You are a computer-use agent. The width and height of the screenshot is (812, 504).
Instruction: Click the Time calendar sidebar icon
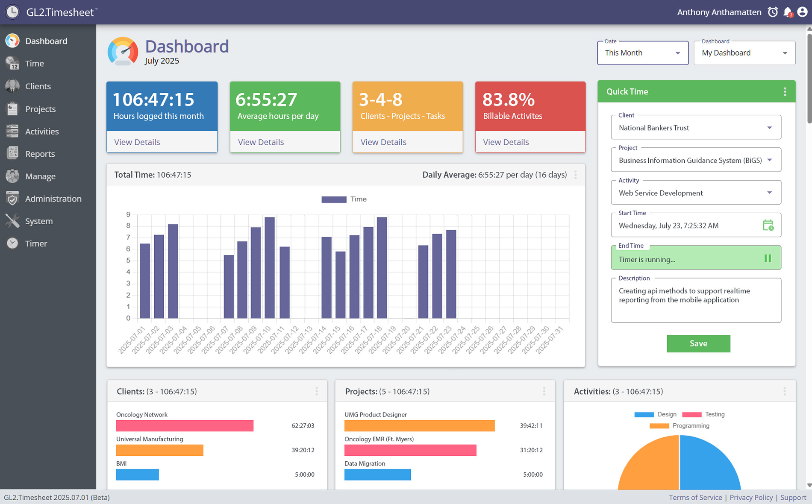click(x=12, y=63)
